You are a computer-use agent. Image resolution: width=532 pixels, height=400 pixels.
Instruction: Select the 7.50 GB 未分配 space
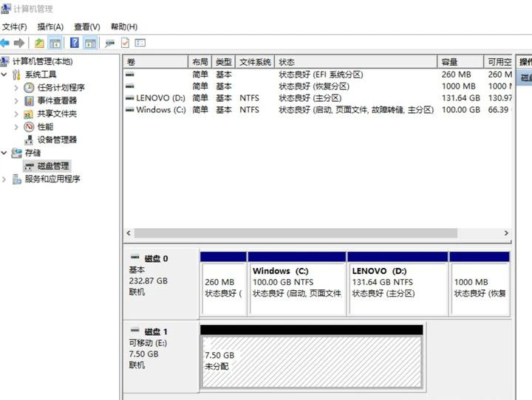pos(312,357)
